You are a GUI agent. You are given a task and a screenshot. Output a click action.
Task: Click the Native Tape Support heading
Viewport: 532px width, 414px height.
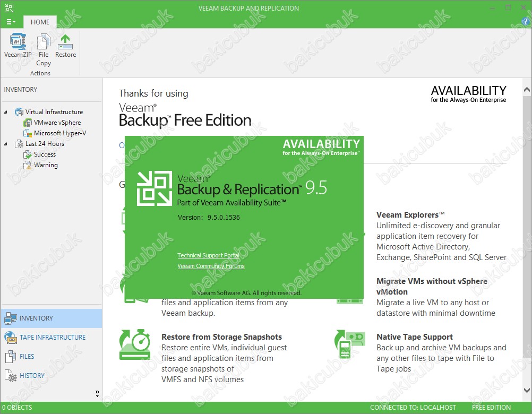pos(415,337)
